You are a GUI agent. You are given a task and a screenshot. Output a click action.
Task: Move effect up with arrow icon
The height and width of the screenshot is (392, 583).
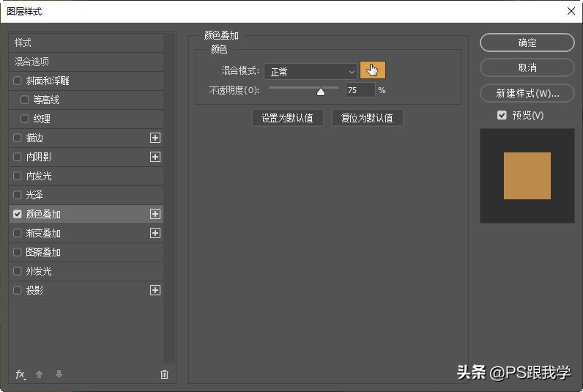[x=39, y=374]
